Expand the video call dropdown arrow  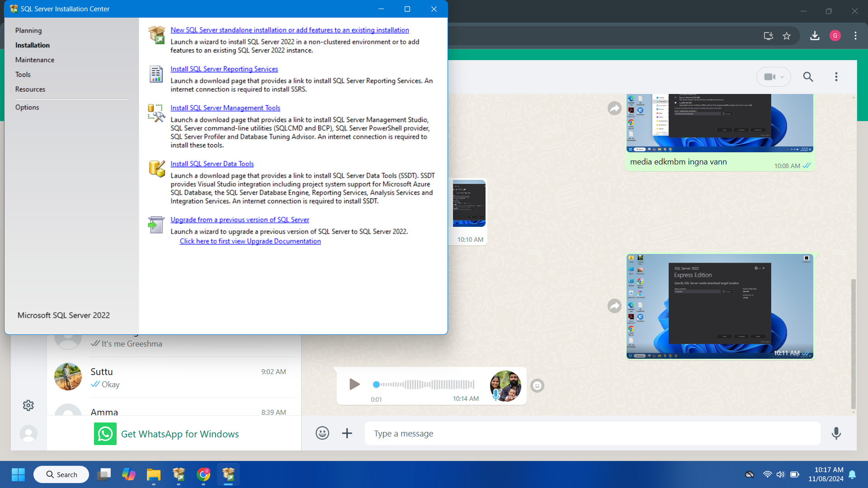pyautogui.click(x=782, y=77)
